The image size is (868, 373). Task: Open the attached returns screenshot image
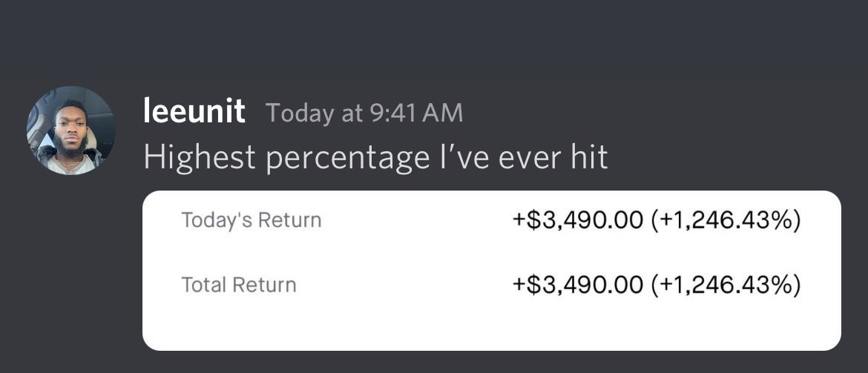(x=491, y=270)
